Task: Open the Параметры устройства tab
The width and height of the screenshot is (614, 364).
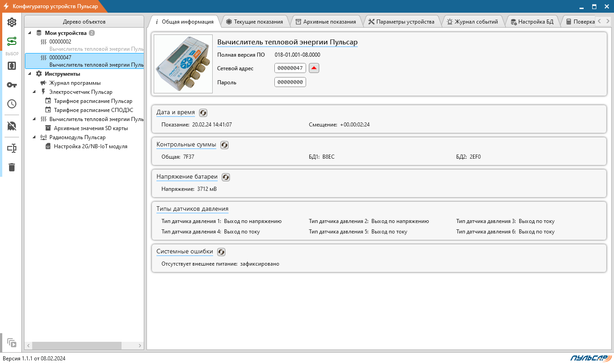Action: (402, 21)
